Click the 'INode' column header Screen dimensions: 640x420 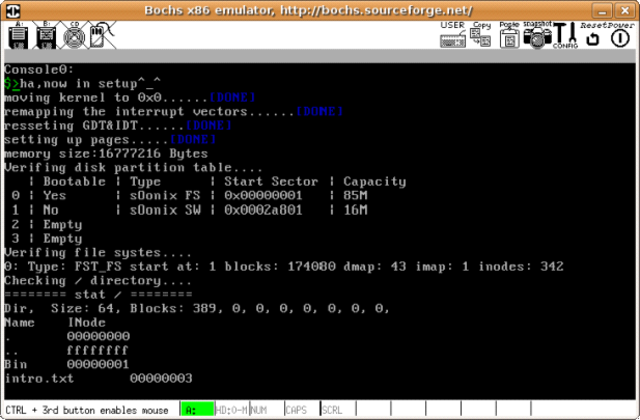point(87,322)
